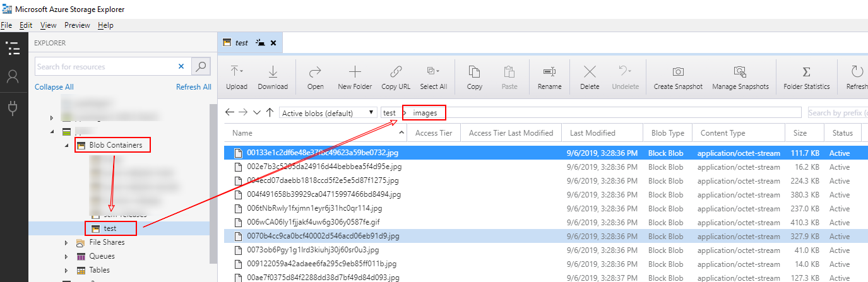868x282 pixels.
Task: Navigate forward with the right arrow
Action: (243, 112)
